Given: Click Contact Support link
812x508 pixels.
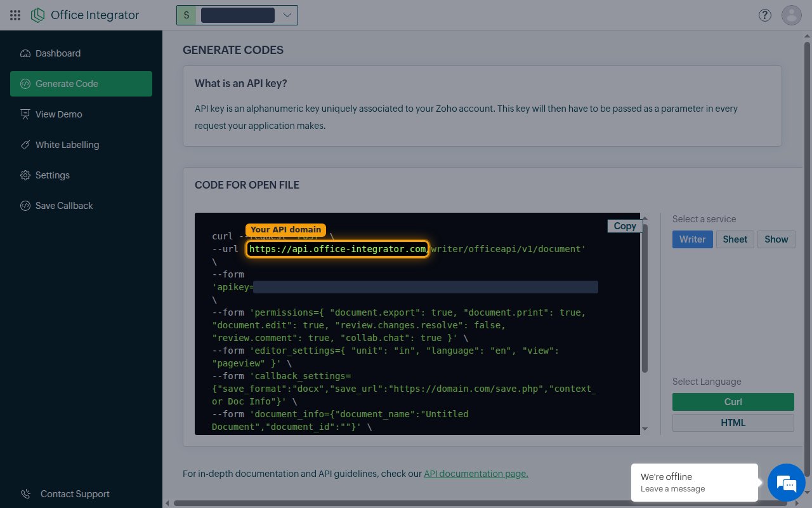Looking at the screenshot, I should 75,494.
